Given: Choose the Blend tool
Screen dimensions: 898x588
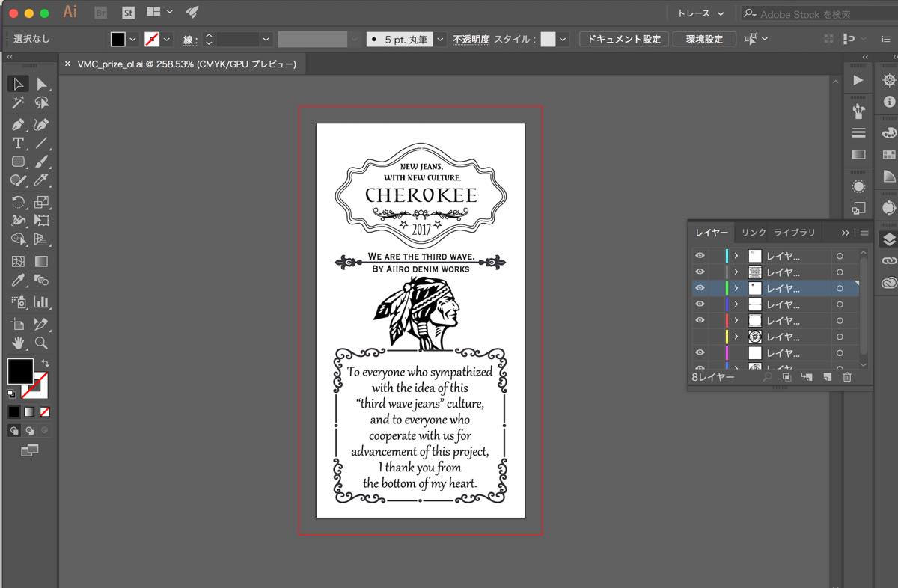Looking at the screenshot, I should [41, 281].
